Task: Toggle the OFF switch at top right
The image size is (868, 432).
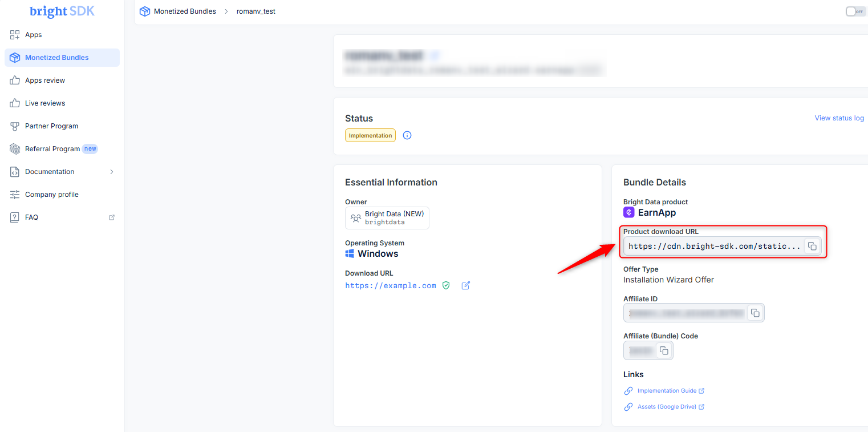Action: point(855,11)
